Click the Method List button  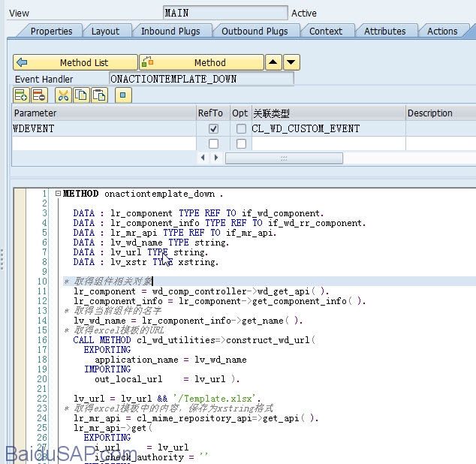click(75, 62)
